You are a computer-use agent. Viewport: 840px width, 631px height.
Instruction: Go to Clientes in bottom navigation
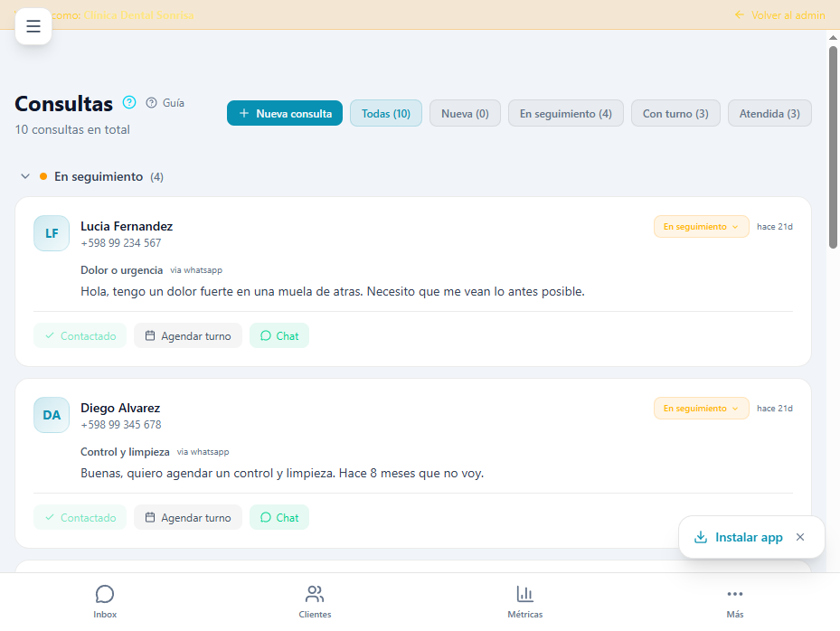[315, 601]
